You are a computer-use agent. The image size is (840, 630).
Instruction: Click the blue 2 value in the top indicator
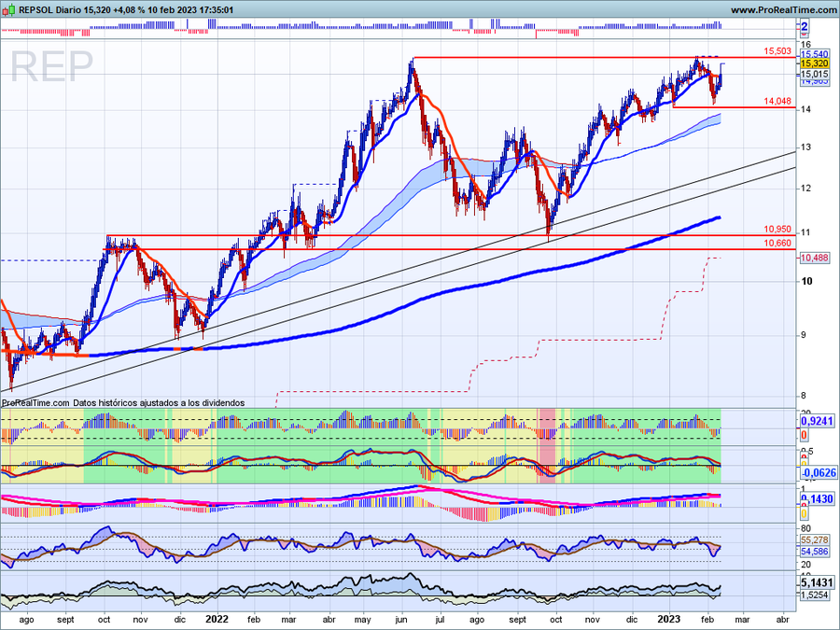(x=805, y=26)
